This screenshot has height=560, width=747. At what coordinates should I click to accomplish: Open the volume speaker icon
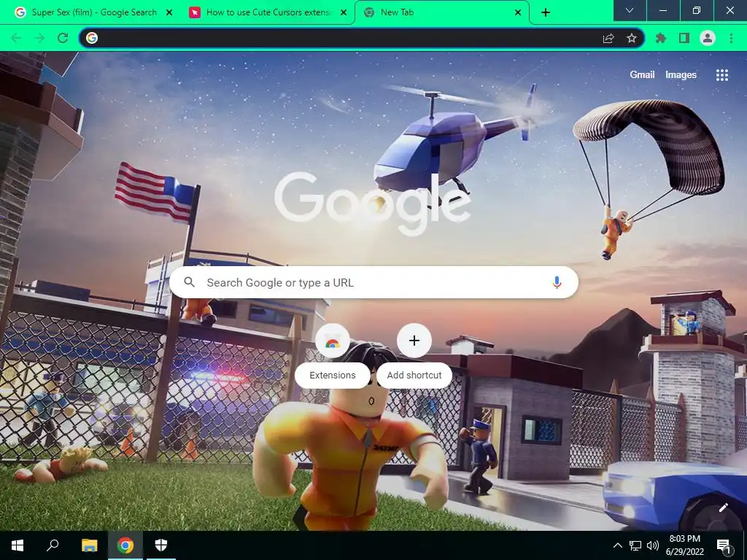pos(653,545)
